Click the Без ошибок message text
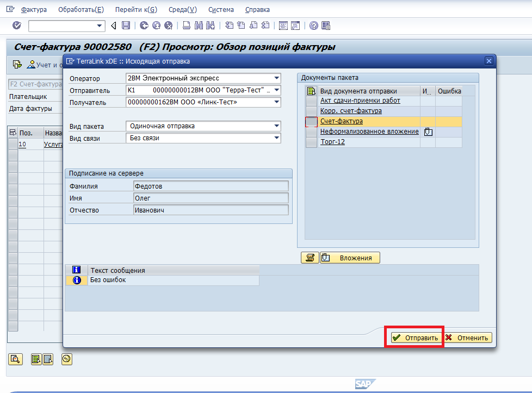The width and height of the screenshot is (532, 393). 108,280
